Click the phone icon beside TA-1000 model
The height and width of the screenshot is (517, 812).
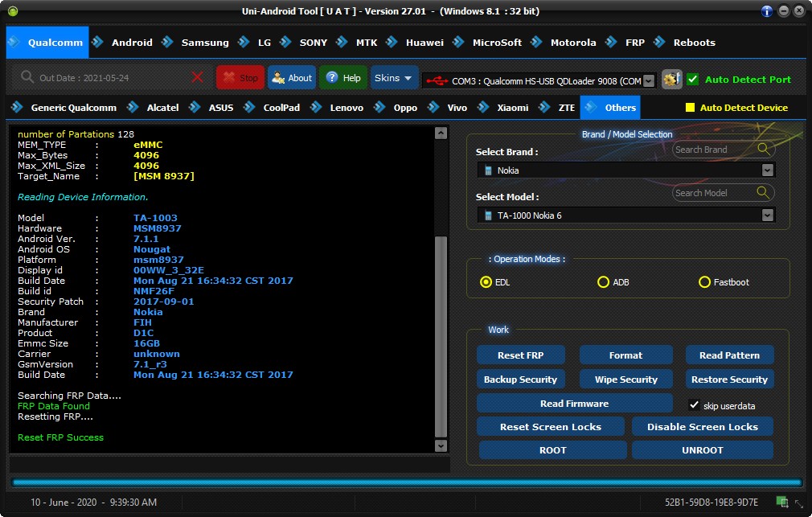(488, 215)
